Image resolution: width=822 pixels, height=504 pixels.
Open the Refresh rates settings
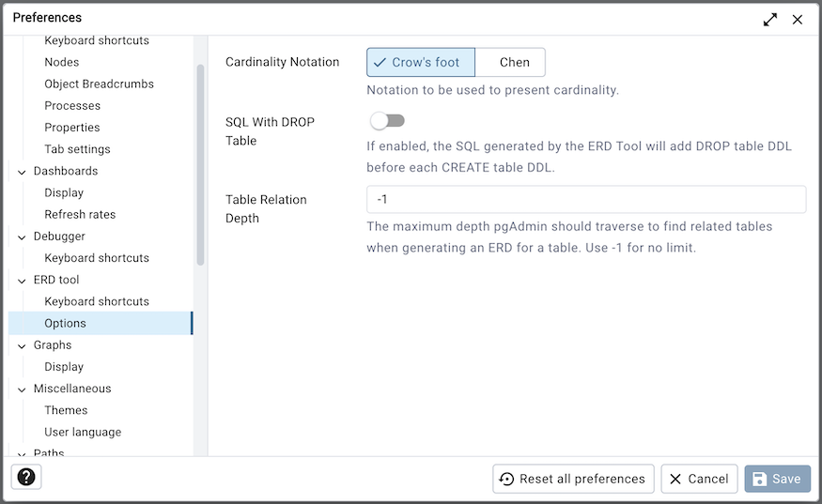coord(80,214)
